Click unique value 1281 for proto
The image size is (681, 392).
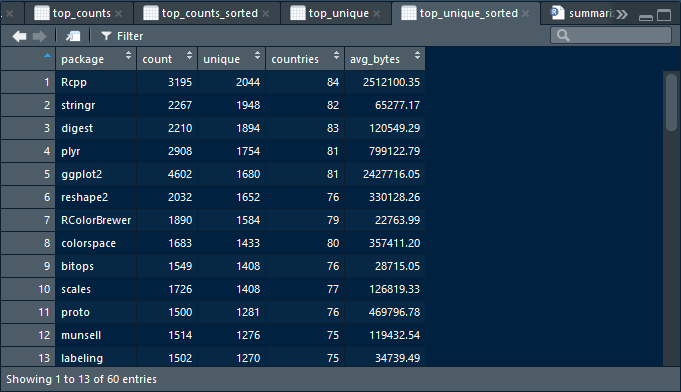coord(248,312)
